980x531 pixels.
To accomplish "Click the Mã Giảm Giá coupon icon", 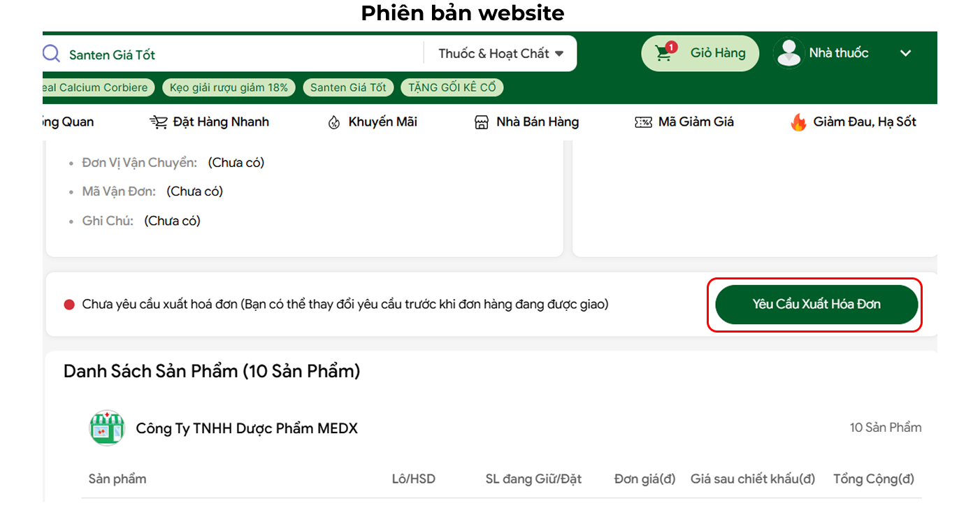I will 643,122.
